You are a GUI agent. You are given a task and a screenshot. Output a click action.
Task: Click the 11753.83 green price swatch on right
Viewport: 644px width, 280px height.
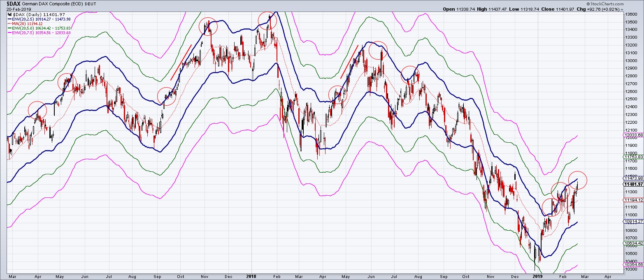coord(632,157)
